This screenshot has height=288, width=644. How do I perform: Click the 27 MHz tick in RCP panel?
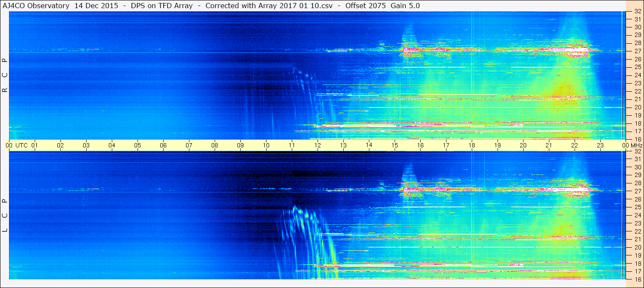pos(637,51)
